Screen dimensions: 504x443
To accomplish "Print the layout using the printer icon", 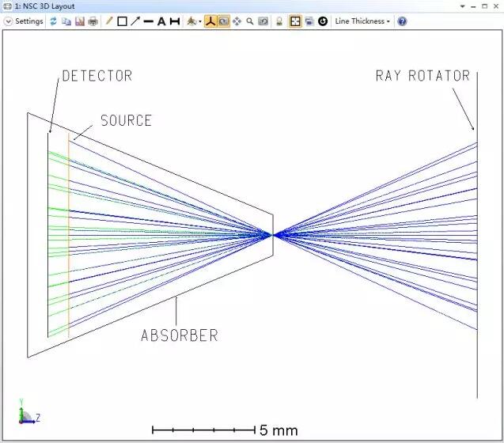I will (x=93, y=21).
